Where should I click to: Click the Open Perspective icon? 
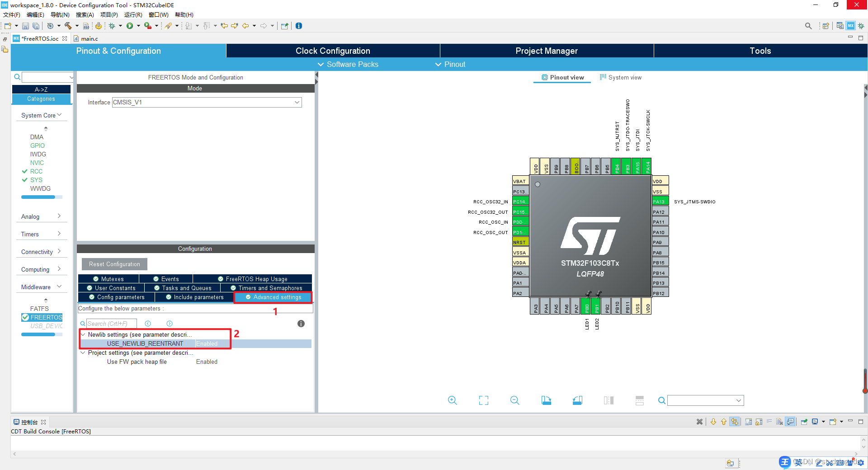[826, 26]
